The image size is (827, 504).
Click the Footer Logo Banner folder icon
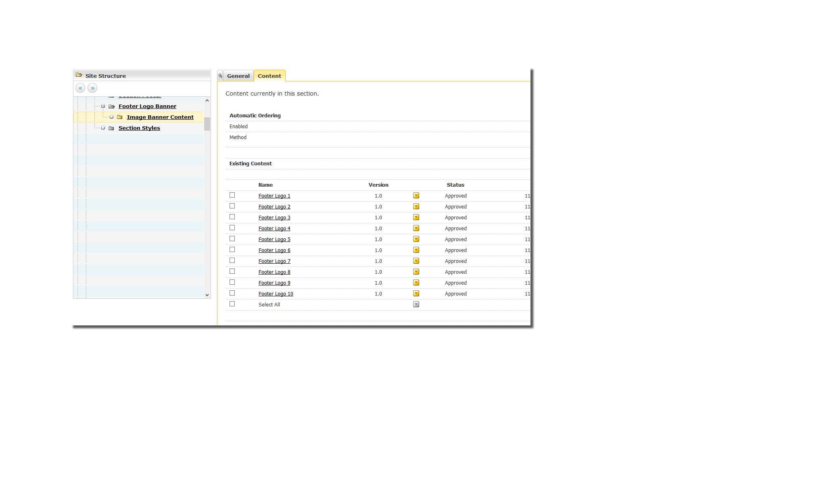112,106
